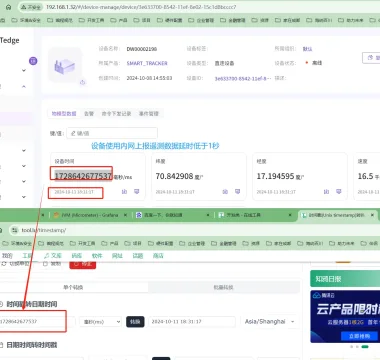380x360 pixels.
Task: Open the Asia/Shanghai timezone dropdown
Action: click(270, 322)
